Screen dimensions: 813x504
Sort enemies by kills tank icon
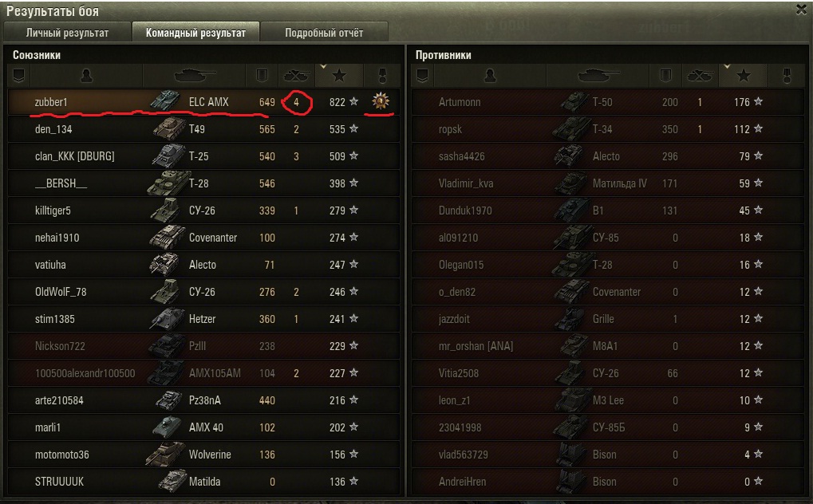[700, 76]
